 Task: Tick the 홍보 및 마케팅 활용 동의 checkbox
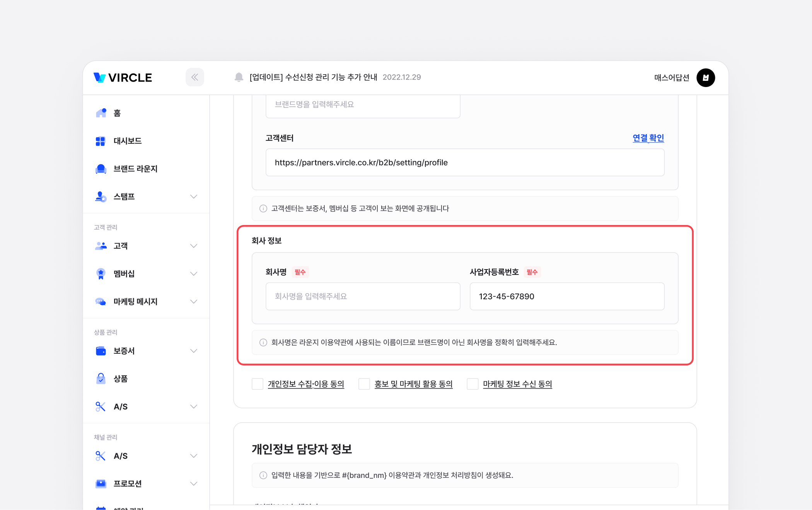(x=364, y=384)
